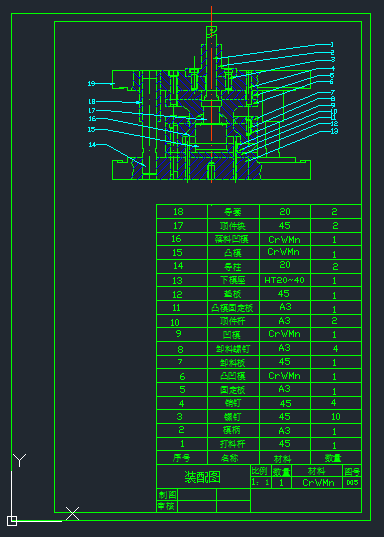Select the 卸料螺钉 name cell
The width and height of the screenshot is (384, 537).
click(233, 349)
